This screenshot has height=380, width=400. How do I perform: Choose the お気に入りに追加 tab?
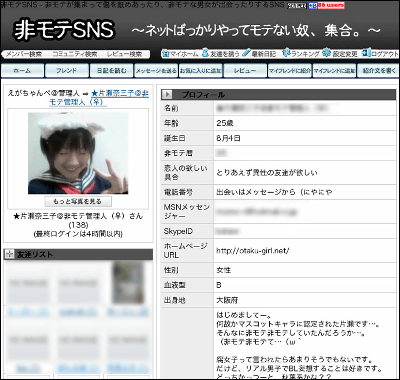click(201, 71)
